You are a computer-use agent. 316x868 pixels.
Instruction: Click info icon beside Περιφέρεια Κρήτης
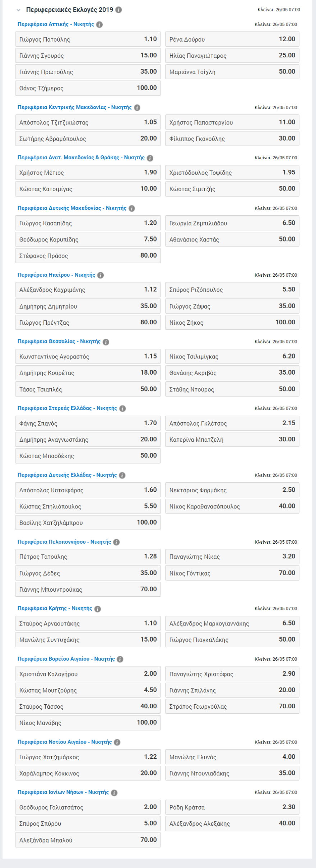click(x=98, y=609)
